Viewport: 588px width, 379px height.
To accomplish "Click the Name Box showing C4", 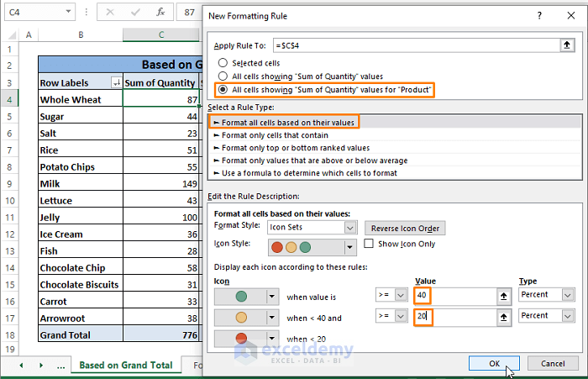I will [34, 12].
